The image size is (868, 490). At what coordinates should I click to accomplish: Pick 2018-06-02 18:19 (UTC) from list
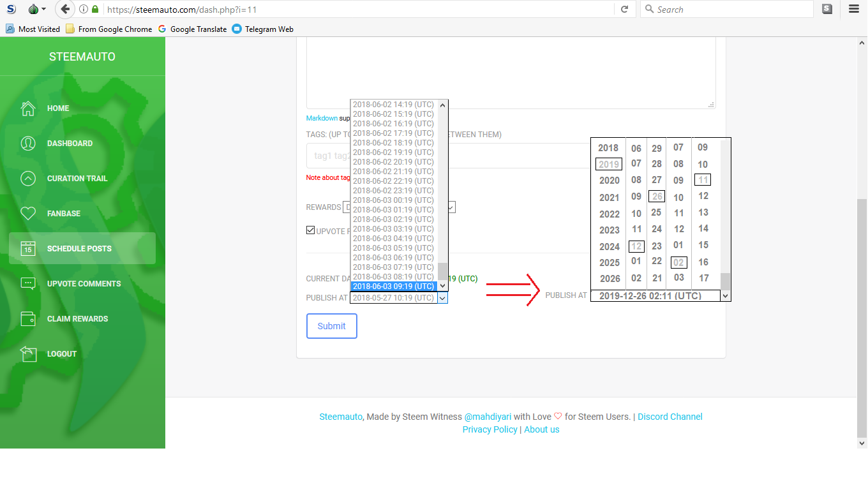point(394,143)
